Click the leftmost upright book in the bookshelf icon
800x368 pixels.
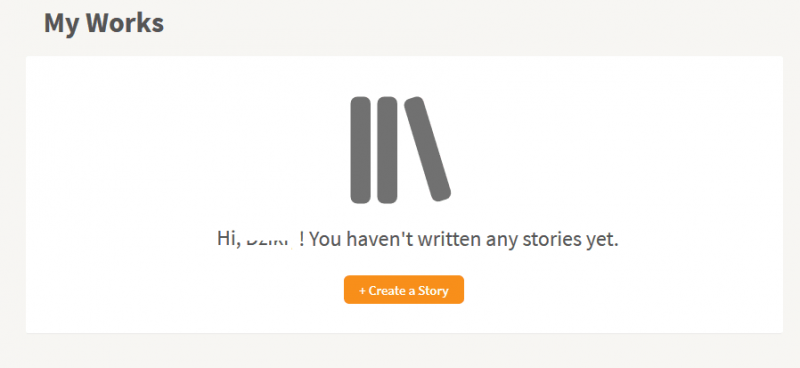pos(360,150)
